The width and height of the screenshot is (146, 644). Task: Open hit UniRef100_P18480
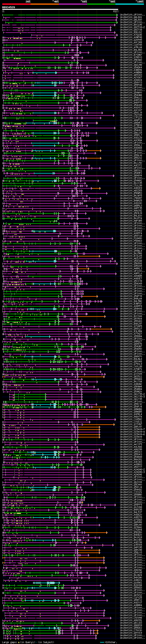point(131,238)
